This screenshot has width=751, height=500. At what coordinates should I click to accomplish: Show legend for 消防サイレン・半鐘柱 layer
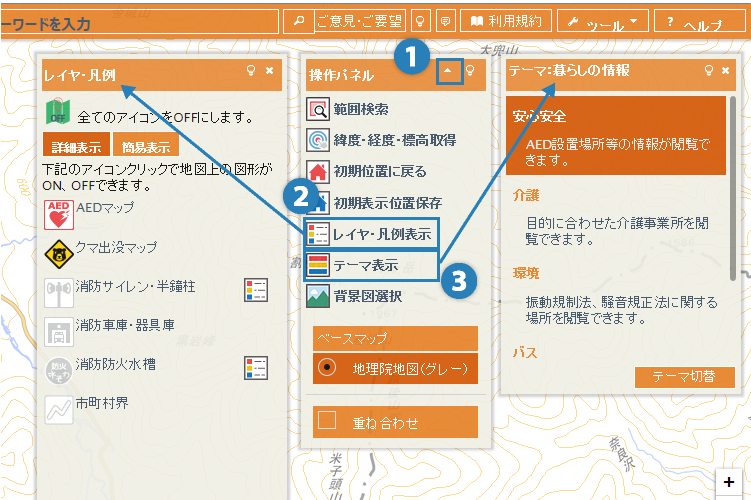[x=256, y=290]
